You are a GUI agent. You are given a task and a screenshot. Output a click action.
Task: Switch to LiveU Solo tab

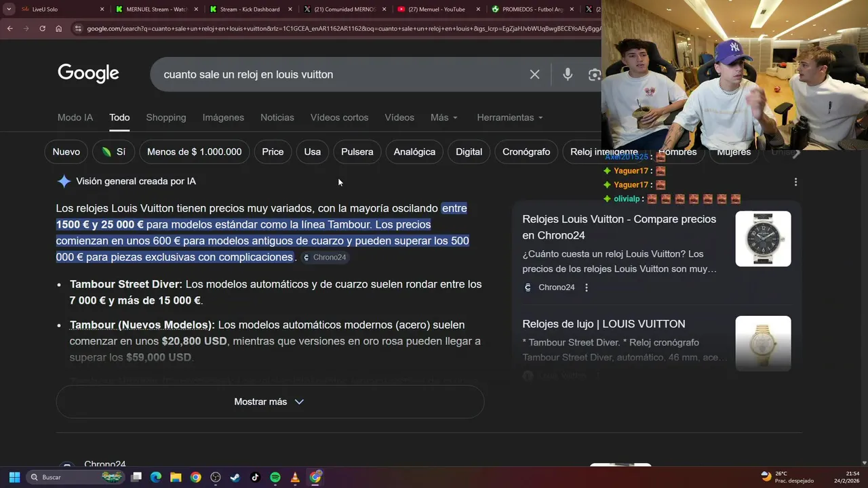[61, 9]
